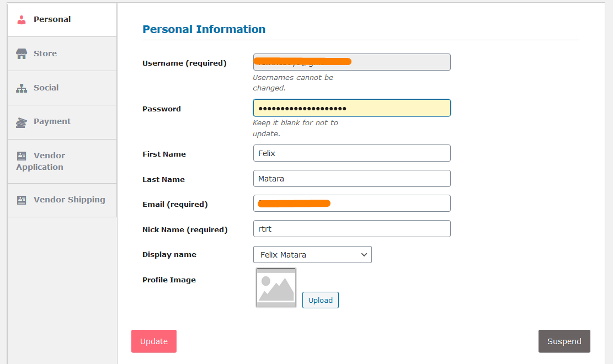The width and height of the screenshot is (613, 364).
Task: Click the Vendor Shipping icon
Action: [22, 200]
